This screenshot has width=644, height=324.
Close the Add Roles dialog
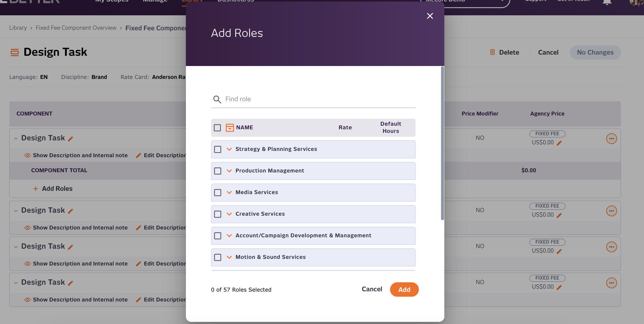(430, 16)
